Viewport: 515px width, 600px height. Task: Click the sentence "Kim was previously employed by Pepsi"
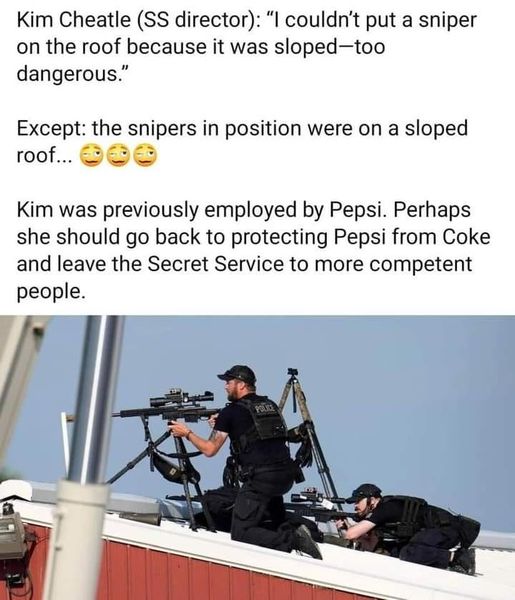201,210
